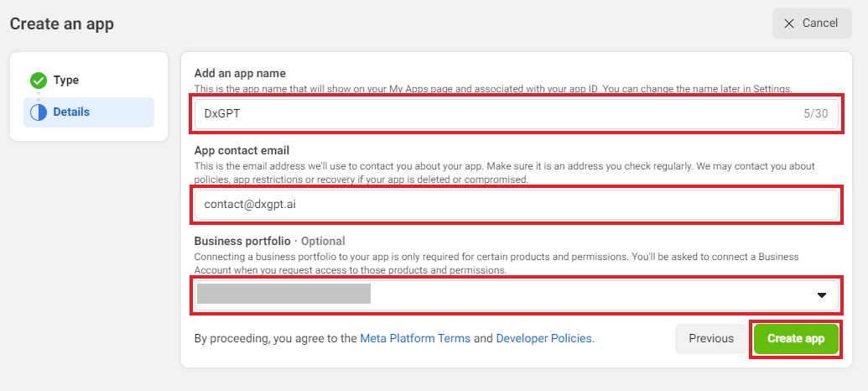Click the green checkmark icon beside Type

click(x=38, y=81)
